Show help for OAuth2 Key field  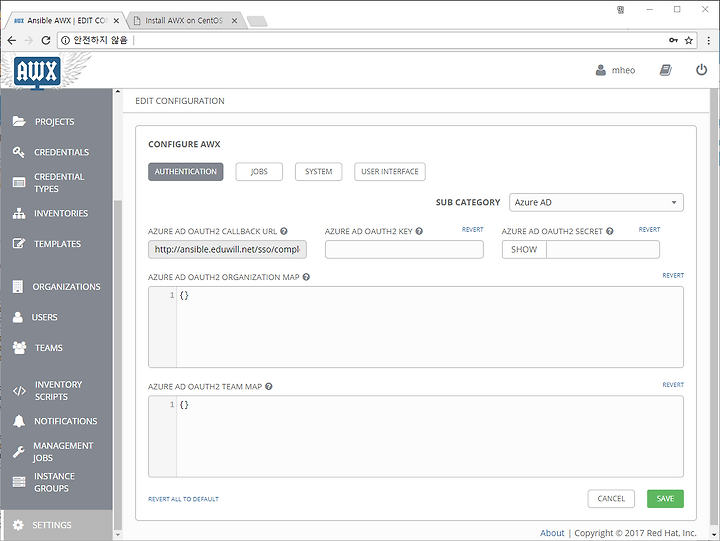coord(419,231)
